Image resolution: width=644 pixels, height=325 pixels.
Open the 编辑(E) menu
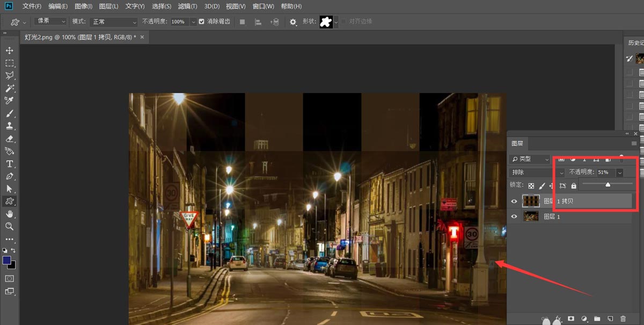tap(58, 6)
